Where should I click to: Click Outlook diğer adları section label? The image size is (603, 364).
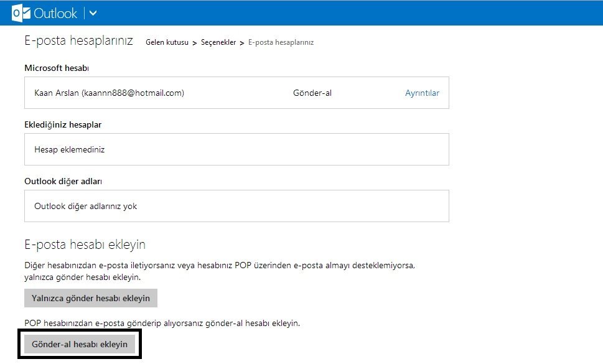point(63,182)
